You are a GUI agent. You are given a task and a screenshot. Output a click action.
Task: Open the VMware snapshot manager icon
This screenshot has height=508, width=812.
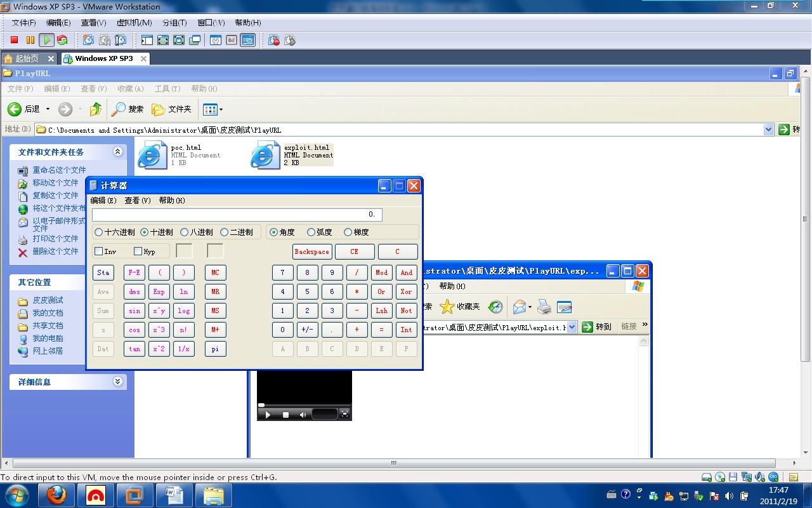[x=121, y=40]
